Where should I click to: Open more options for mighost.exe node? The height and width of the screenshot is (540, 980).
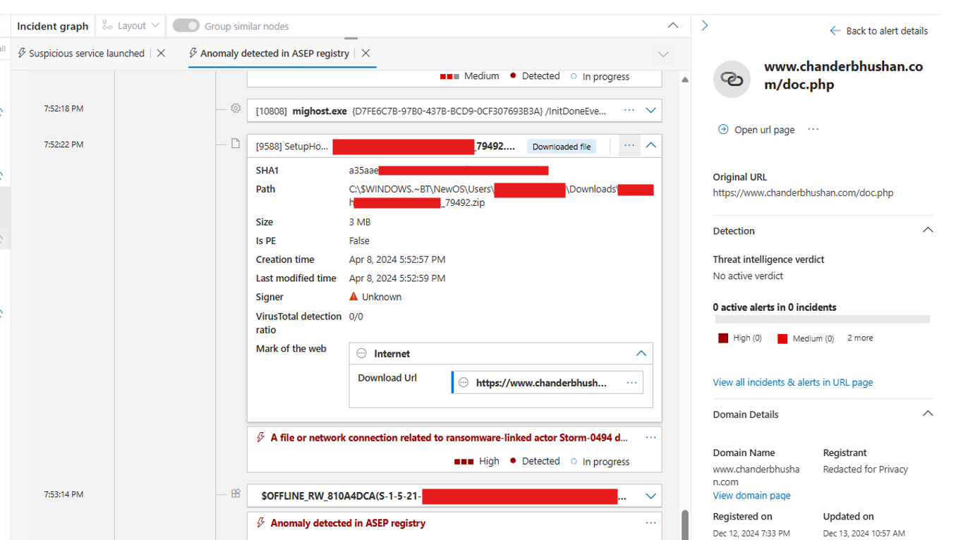click(x=629, y=111)
